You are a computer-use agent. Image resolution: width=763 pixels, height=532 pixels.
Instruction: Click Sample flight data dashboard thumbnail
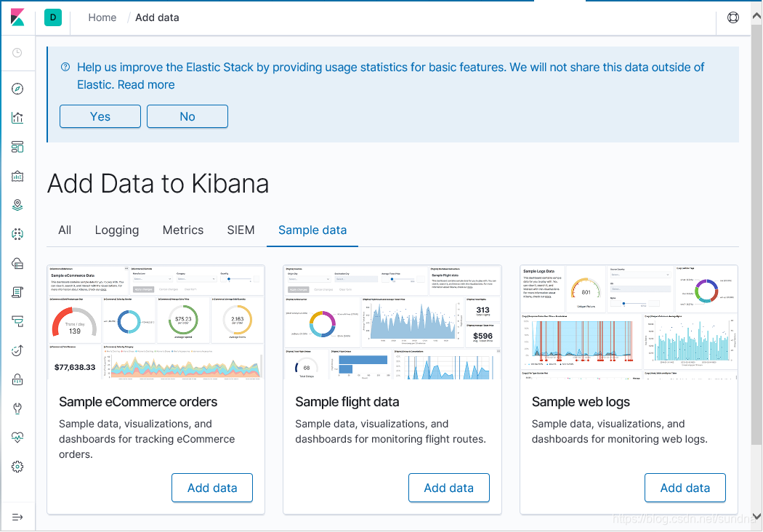click(392, 322)
